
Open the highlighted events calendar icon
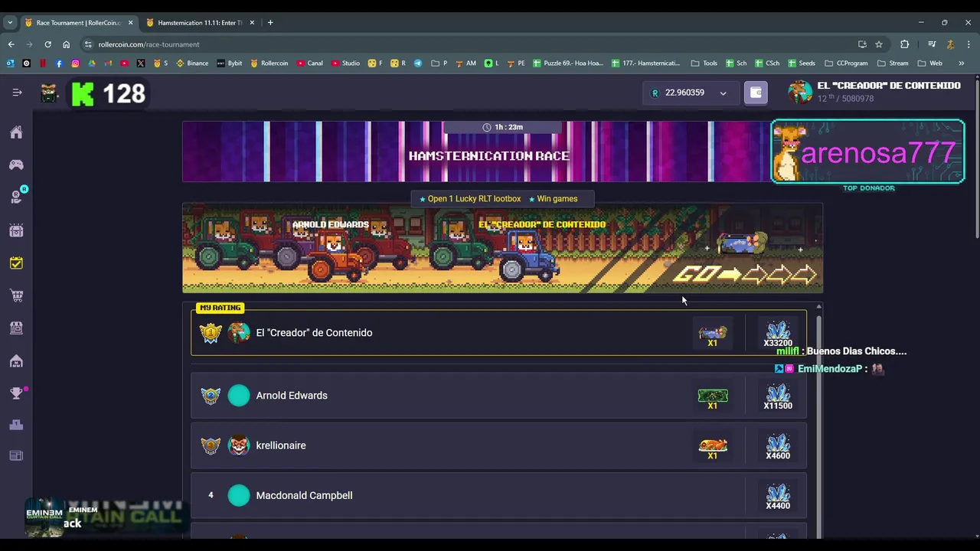pos(16,263)
